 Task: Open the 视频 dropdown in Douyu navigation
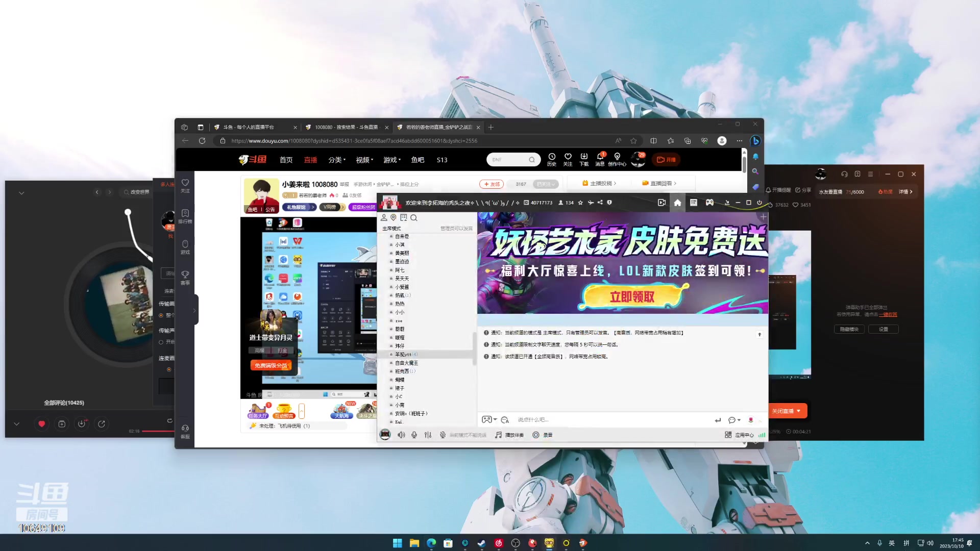(x=364, y=160)
